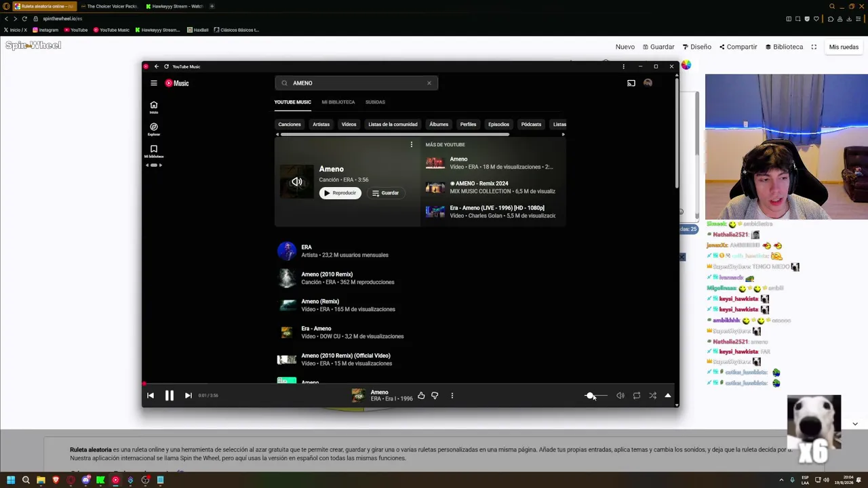Filter results by Álbumes
The height and width of the screenshot is (488, 868).
[439, 125]
